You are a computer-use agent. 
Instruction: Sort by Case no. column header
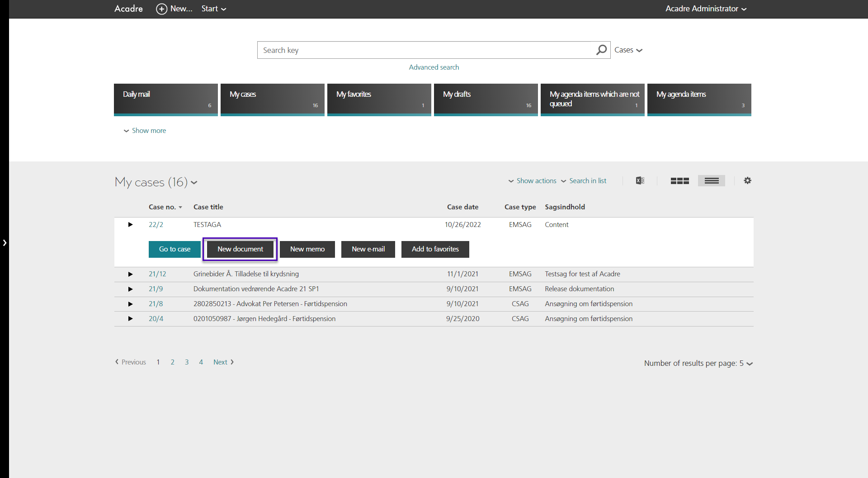tap(165, 207)
